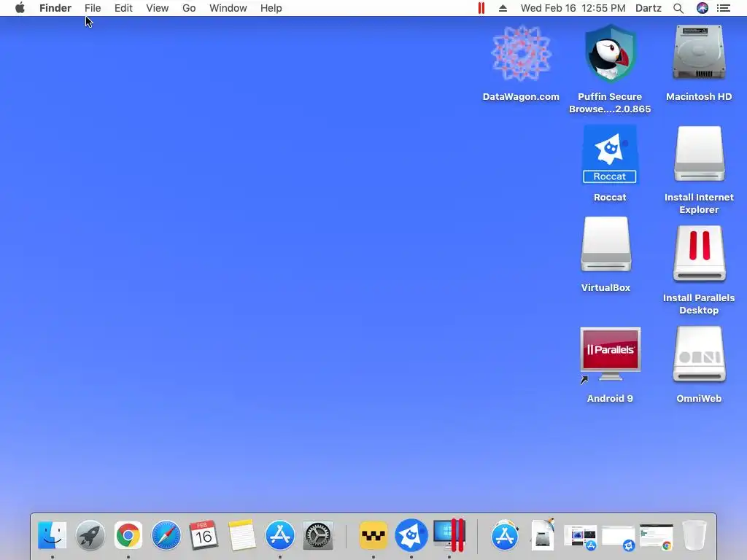
Task: Open the Help menu
Action: [x=271, y=8]
